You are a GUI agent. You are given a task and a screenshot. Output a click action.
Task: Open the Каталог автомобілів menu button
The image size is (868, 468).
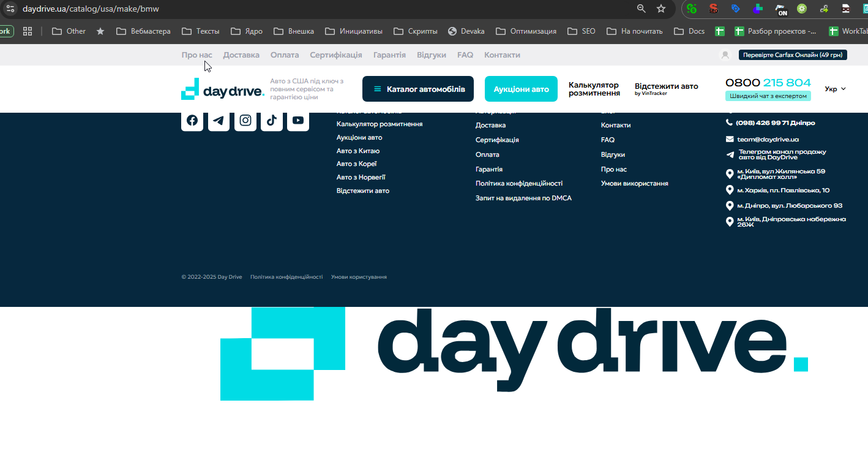418,89
